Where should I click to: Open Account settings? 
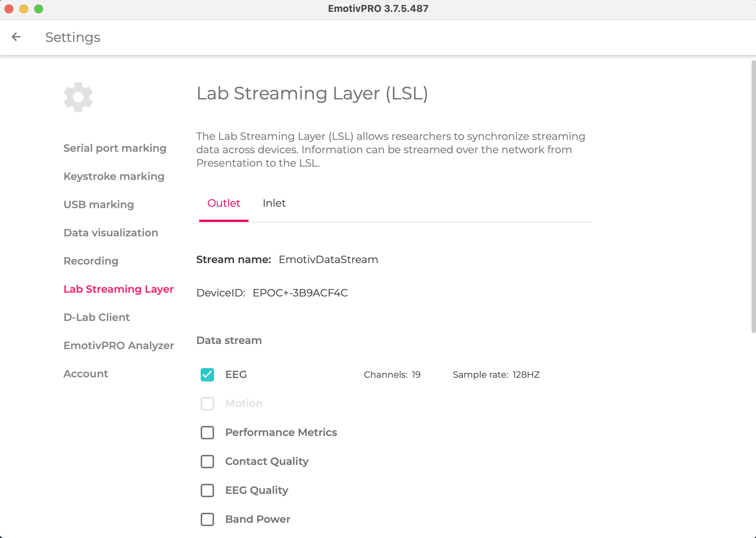point(86,374)
